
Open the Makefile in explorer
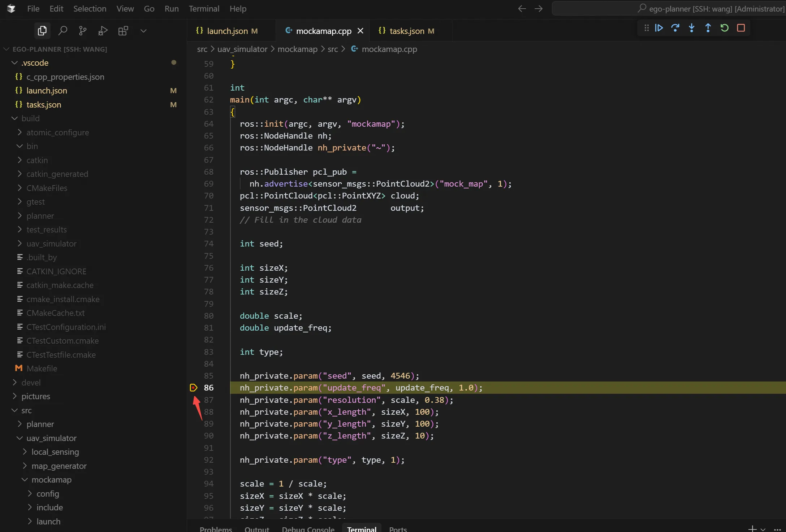point(42,369)
